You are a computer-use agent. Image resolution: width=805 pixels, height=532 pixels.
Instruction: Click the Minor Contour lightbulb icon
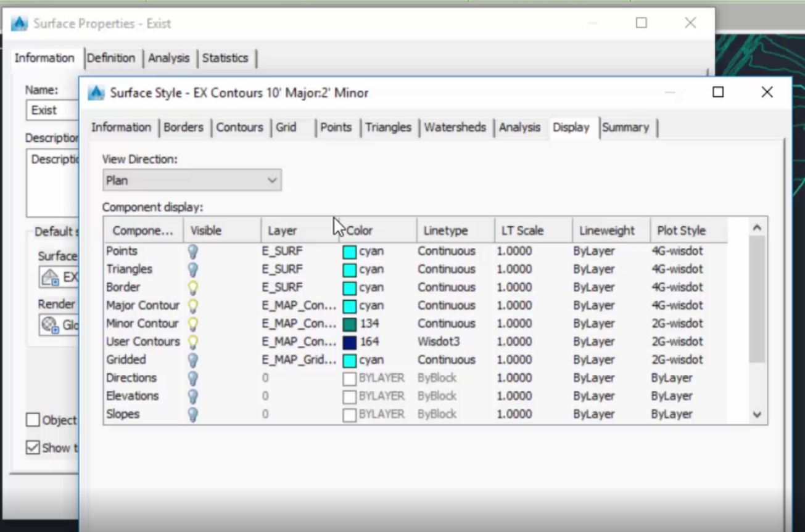[193, 324]
